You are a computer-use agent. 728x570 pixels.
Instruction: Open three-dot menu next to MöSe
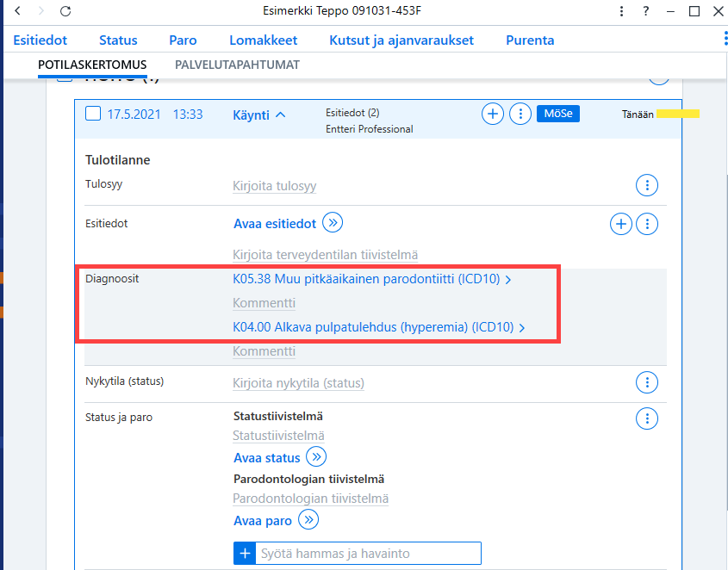click(520, 114)
